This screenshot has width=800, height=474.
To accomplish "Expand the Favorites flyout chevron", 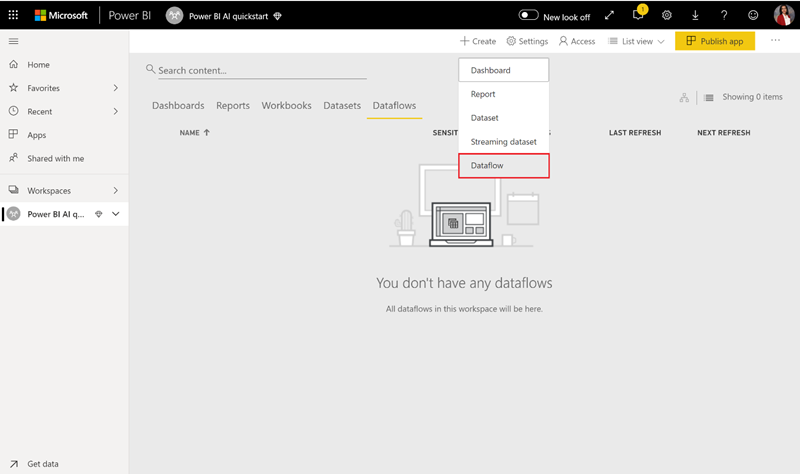I will pyautogui.click(x=115, y=88).
